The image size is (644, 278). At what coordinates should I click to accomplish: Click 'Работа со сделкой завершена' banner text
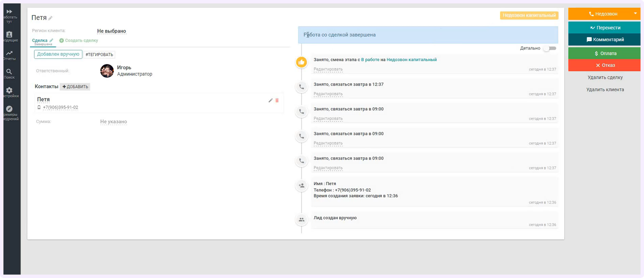coord(340,35)
